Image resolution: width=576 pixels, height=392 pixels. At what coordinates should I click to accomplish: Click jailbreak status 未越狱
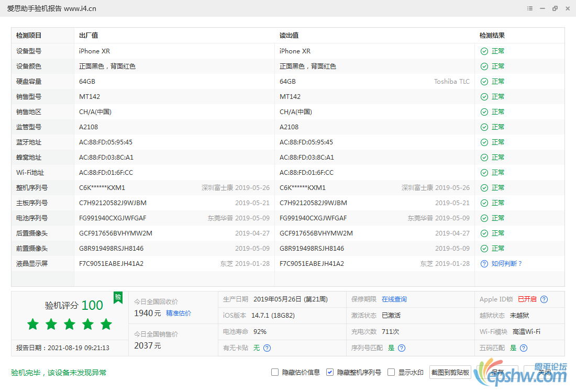pyautogui.click(x=519, y=316)
